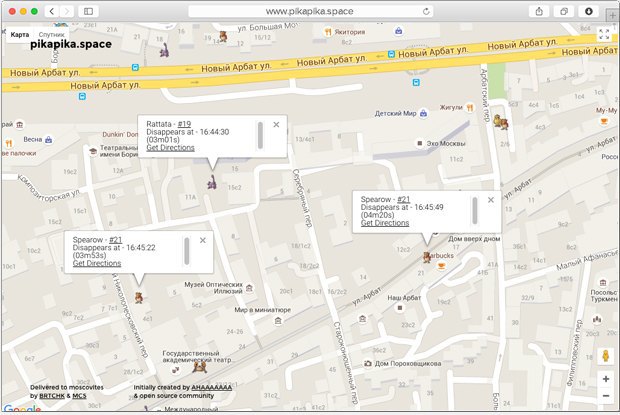Click the Якитория restaurant marker
The width and height of the screenshot is (620, 415).
pyautogui.click(x=328, y=32)
